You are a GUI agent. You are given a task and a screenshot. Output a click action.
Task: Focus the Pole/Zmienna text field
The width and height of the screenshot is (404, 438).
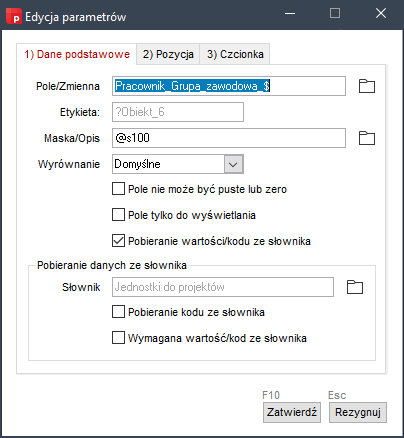pyautogui.click(x=229, y=86)
